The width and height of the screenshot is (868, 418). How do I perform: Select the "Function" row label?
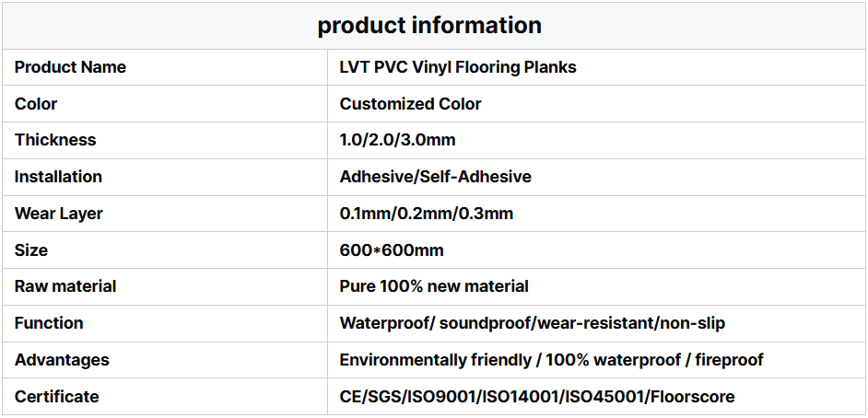click(x=49, y=323)
